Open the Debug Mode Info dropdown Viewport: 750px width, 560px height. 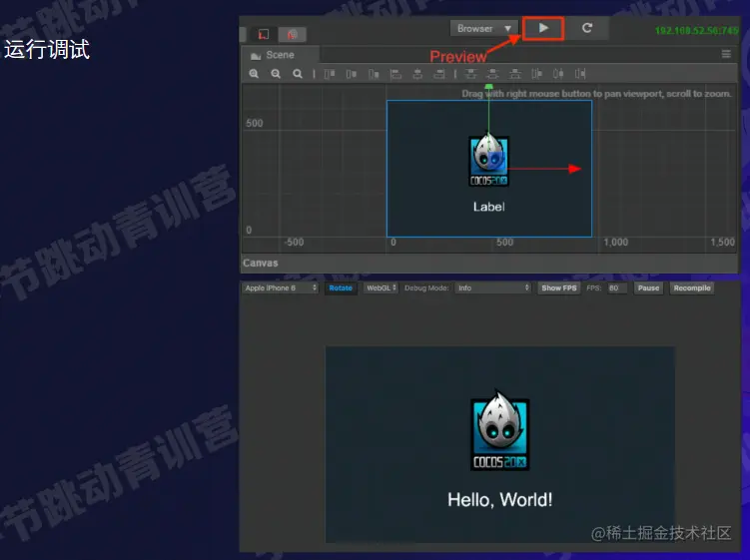point(492,287)
